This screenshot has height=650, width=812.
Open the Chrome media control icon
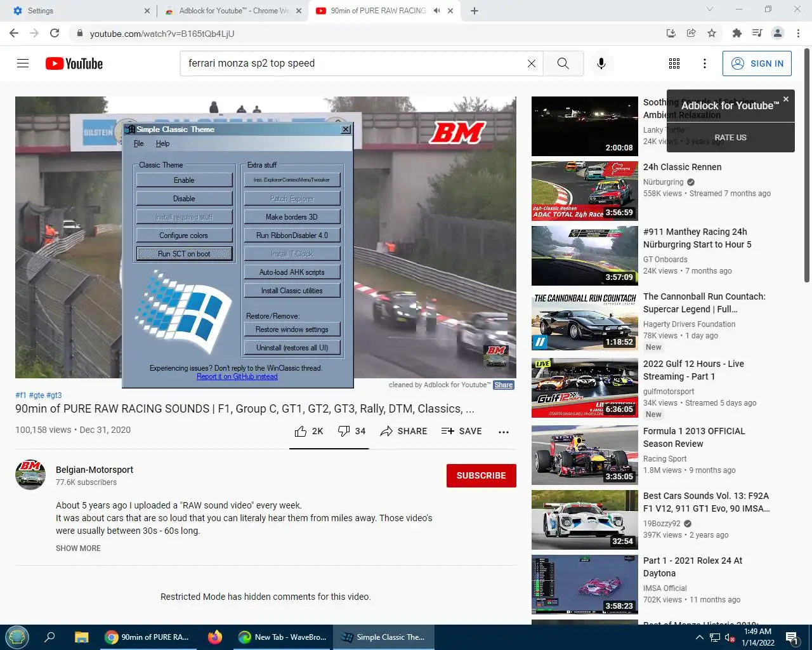[757, 33]
